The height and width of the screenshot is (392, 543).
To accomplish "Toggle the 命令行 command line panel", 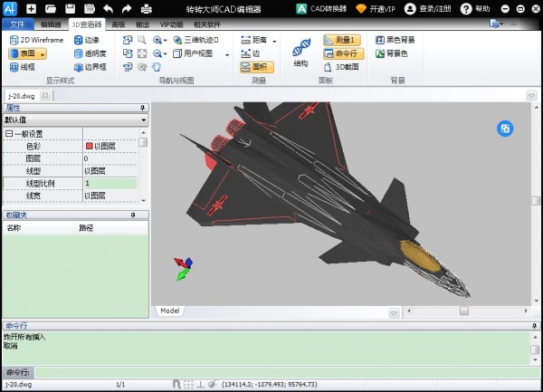I will point(341,53).
